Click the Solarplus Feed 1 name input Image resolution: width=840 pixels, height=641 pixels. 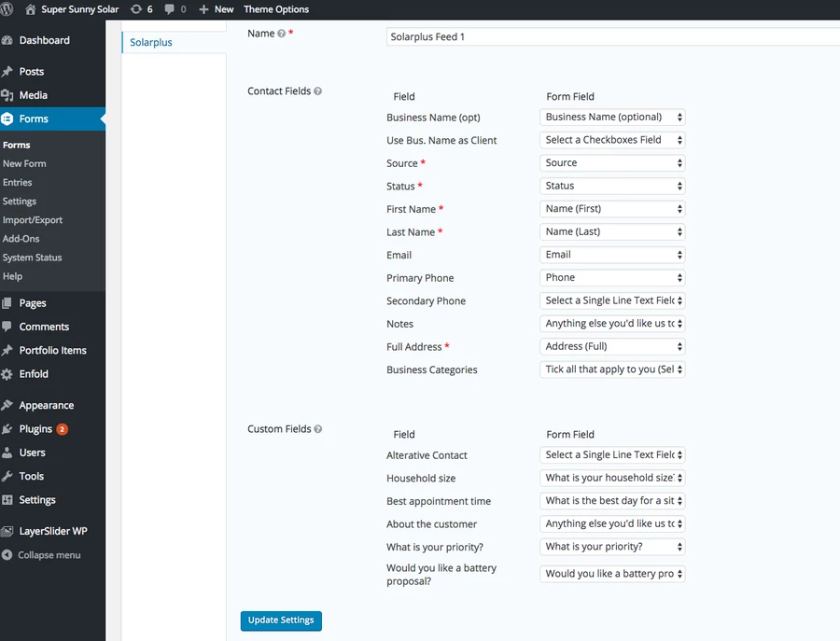(x=613, y=37)
